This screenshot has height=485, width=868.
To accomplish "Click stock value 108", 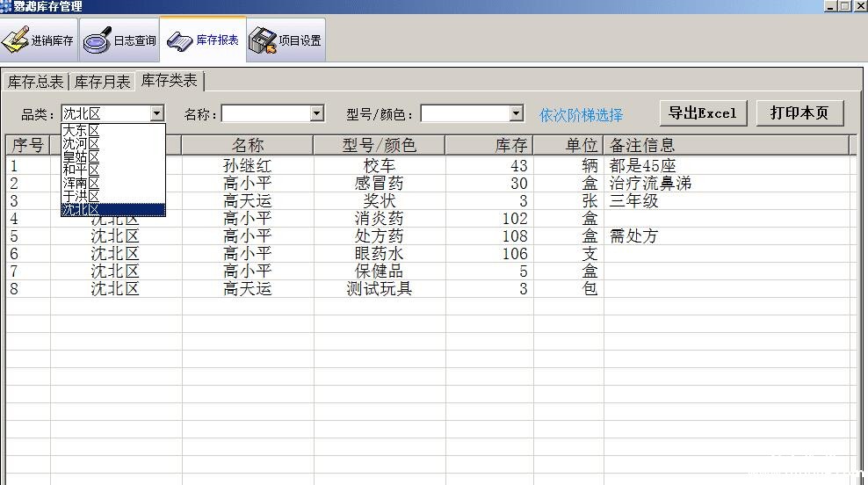I will tap(514, 235).
